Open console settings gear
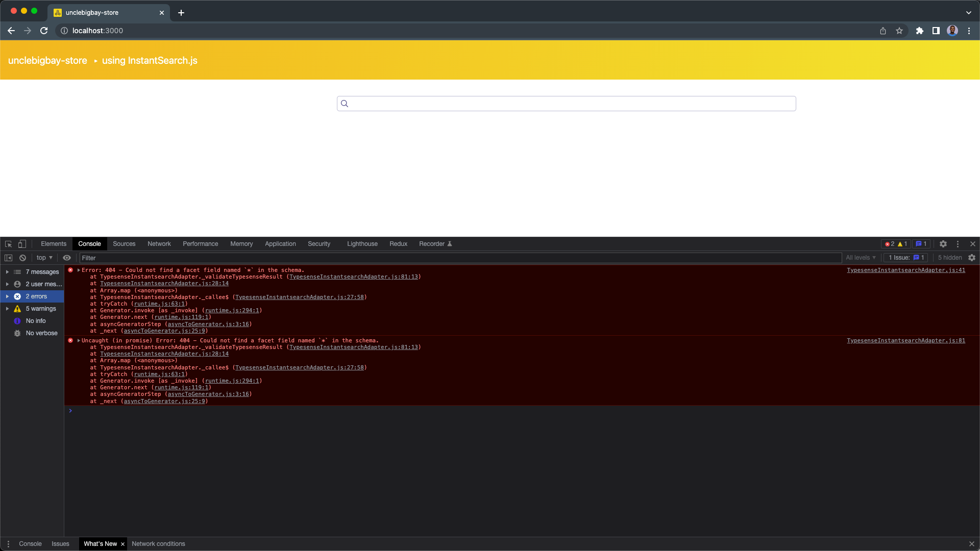Viewport: 980px width, 551px height. pos(972,258)
